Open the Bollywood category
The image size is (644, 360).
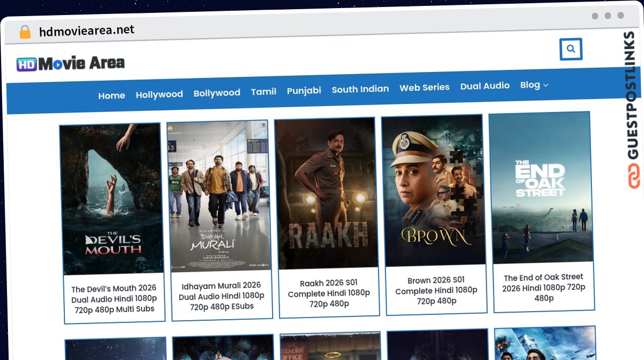[x=217, y=93]
